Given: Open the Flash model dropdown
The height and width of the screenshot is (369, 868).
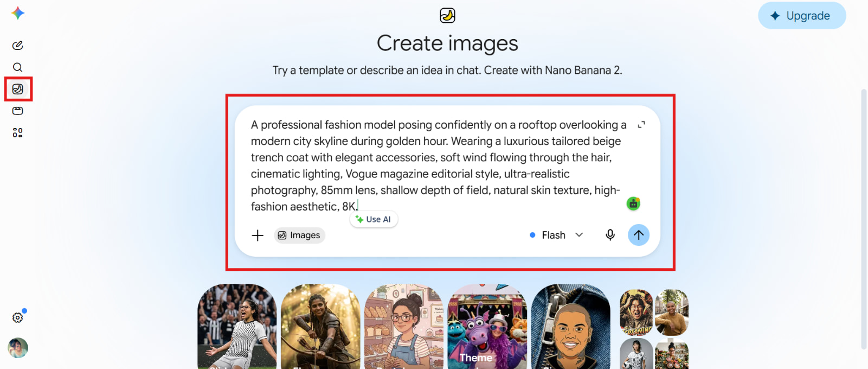Looking at the screenshot, I should (556, 235).
